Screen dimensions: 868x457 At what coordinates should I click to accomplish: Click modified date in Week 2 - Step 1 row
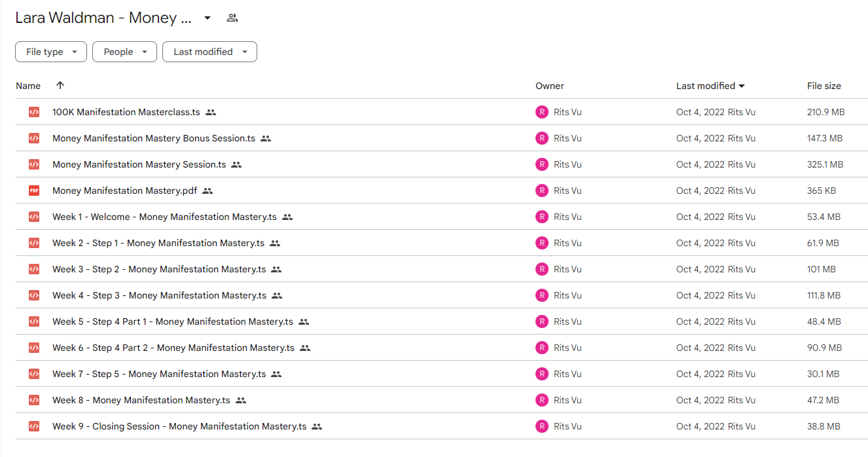click(x=700, y=243)
